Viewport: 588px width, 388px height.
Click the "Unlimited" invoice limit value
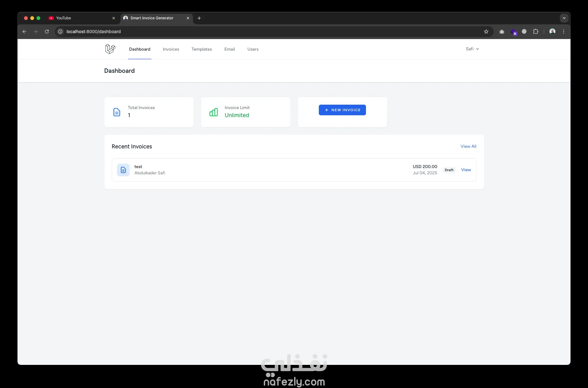tap(237, 115)
